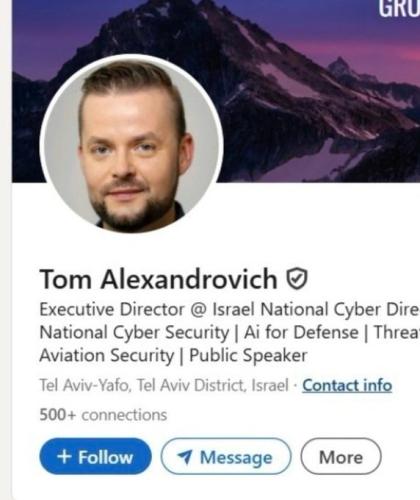The width and height of the screenshot is (420, 500).
Task: Click the verification shield badge beside the name
Action: pos(297,279)
